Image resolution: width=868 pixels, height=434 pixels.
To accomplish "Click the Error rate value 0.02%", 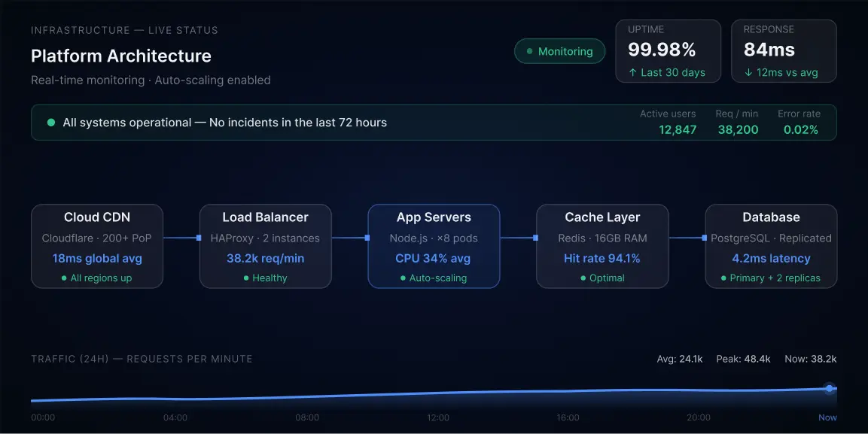I will click(x=801, y=130).
